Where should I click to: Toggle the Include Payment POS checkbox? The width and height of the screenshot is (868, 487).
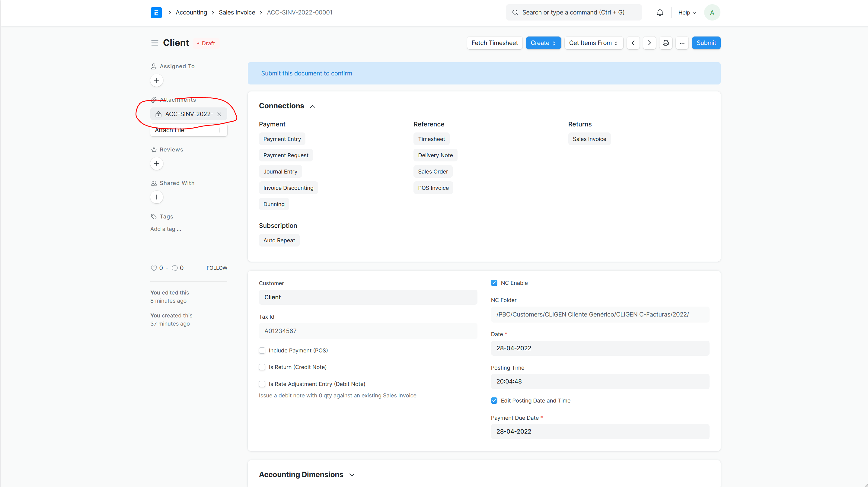point(262,350)
